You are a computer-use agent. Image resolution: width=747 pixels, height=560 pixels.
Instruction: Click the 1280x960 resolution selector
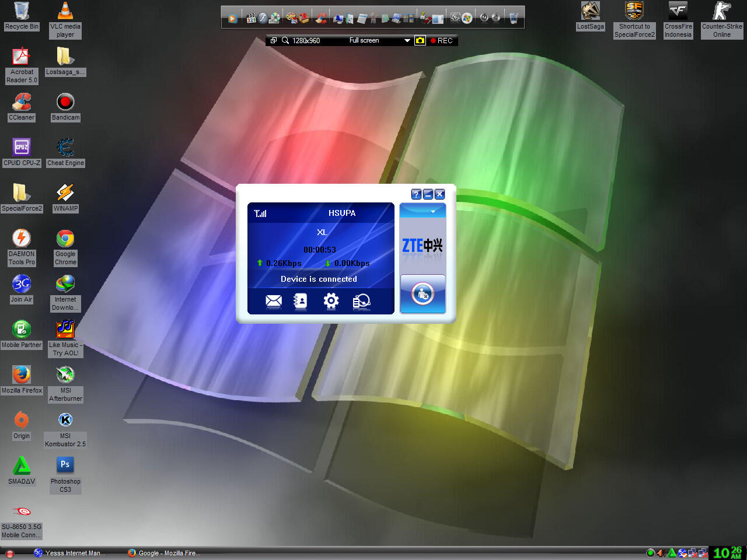(x=306, y=40)
